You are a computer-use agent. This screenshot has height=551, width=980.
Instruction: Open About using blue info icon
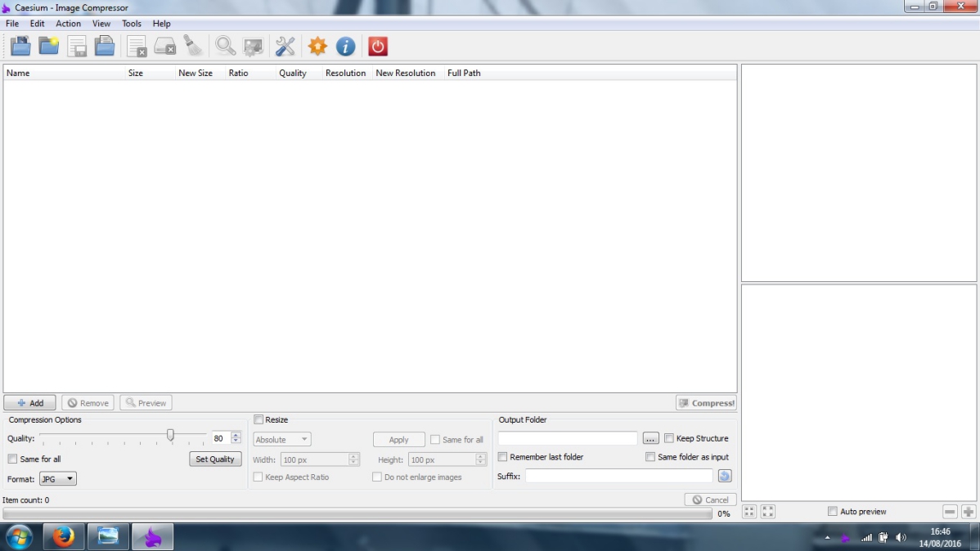346,47
